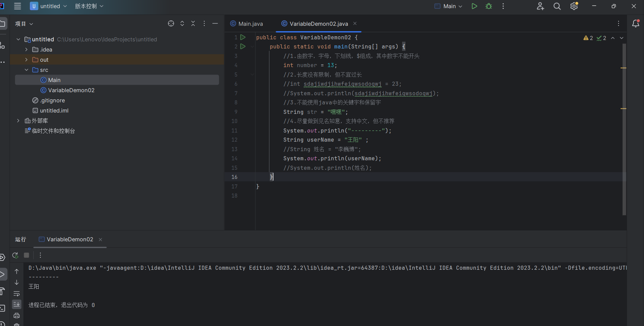Screen dimensions: 644x326
Task: Click line number 16 in gutter
Action: tap(234, 177)
